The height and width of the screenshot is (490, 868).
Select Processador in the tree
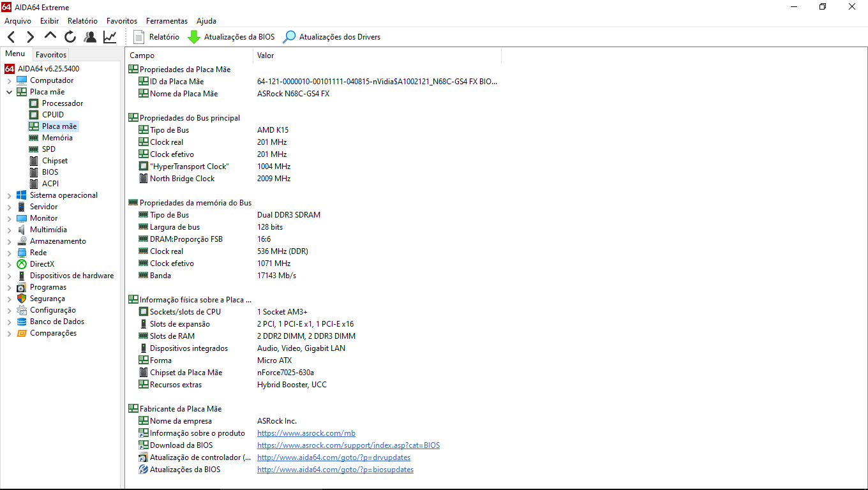point(63,103)
